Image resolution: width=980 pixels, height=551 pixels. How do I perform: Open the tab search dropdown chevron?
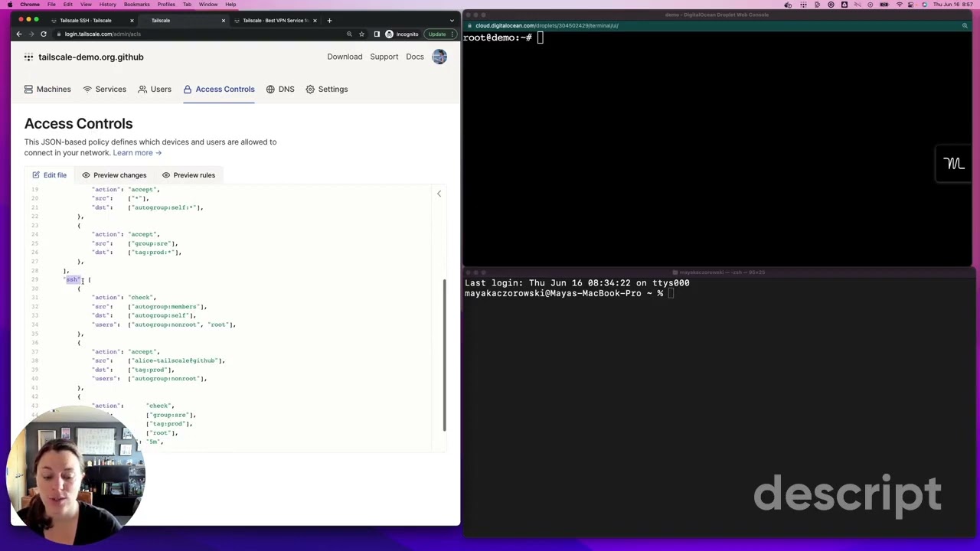click(x=452, y=21)
